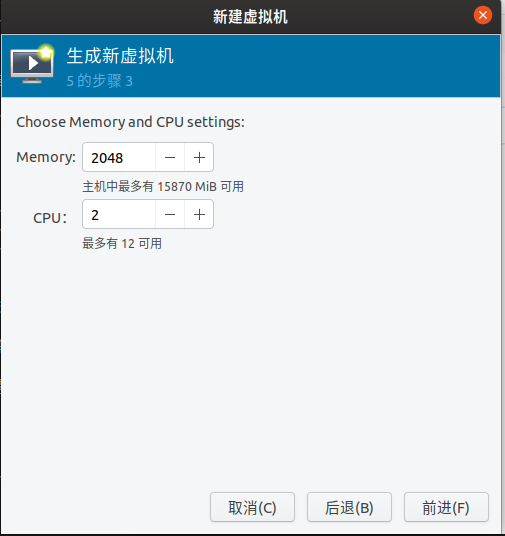This screenshot has height=536, width=505.
Task: Click the 生成新虚拟机 header text
Action: (120, 56)
